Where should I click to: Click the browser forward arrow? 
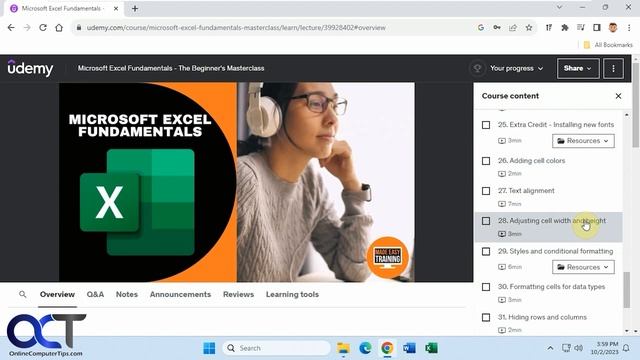click(27, 28)
